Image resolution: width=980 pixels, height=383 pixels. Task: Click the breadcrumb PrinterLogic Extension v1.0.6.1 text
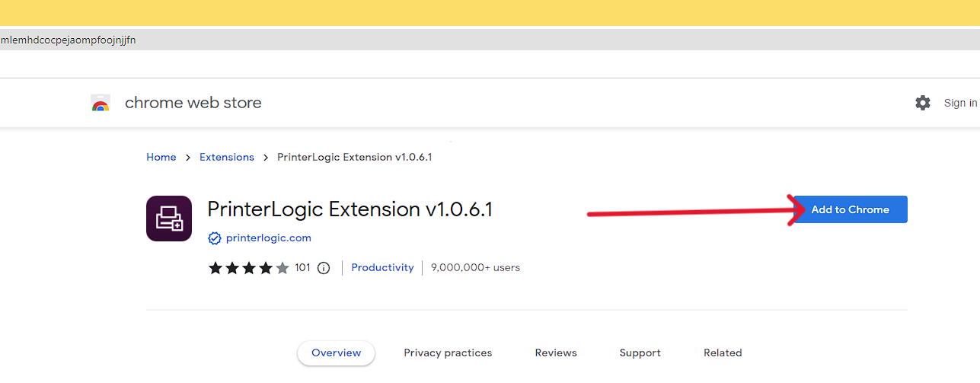(355, 157)
